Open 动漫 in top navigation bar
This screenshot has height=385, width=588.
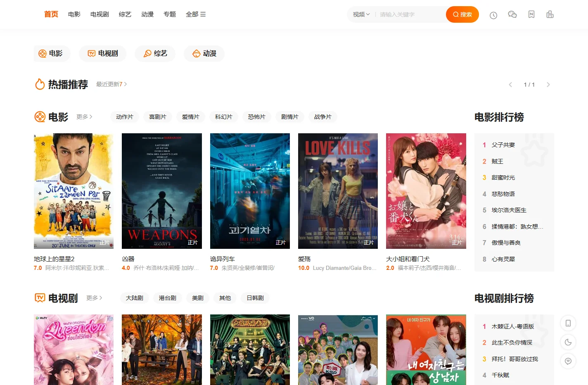coord(147,14)
